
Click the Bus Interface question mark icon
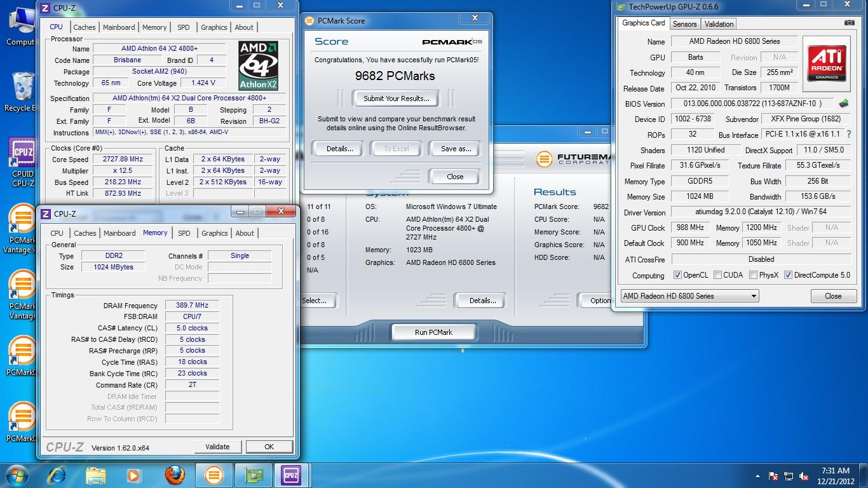coord(848,134)
